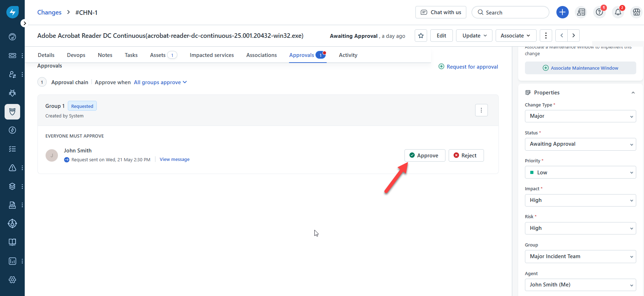Screen dimensions: 644x296
Task: Open the Update dropdown
Action: [474, 36]
